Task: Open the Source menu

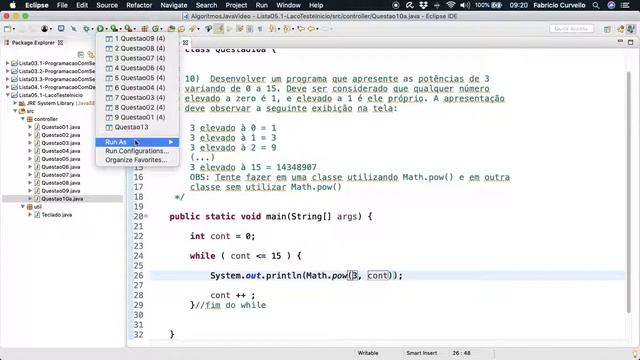Action: coord(107,5)
